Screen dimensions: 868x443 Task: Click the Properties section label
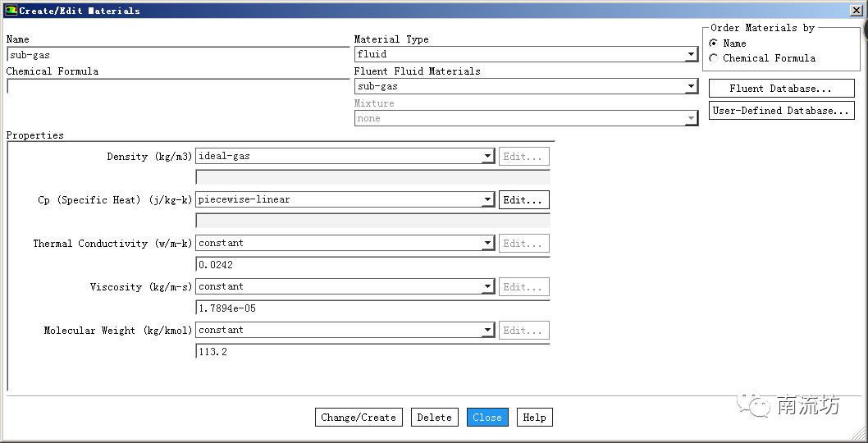click(x=35, y=135)
